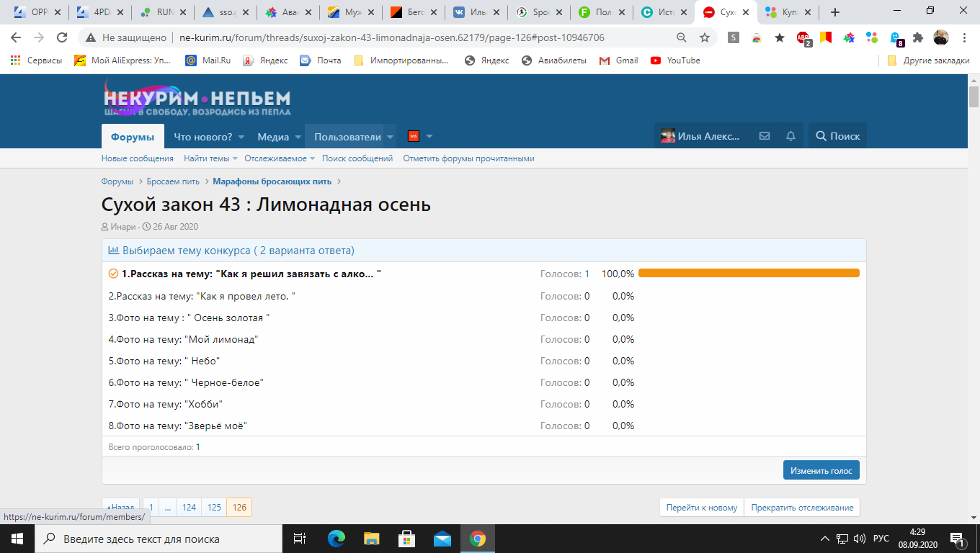The image size is (980, 553).
Task: Go back to the previous page
Action: coord(16,37)
